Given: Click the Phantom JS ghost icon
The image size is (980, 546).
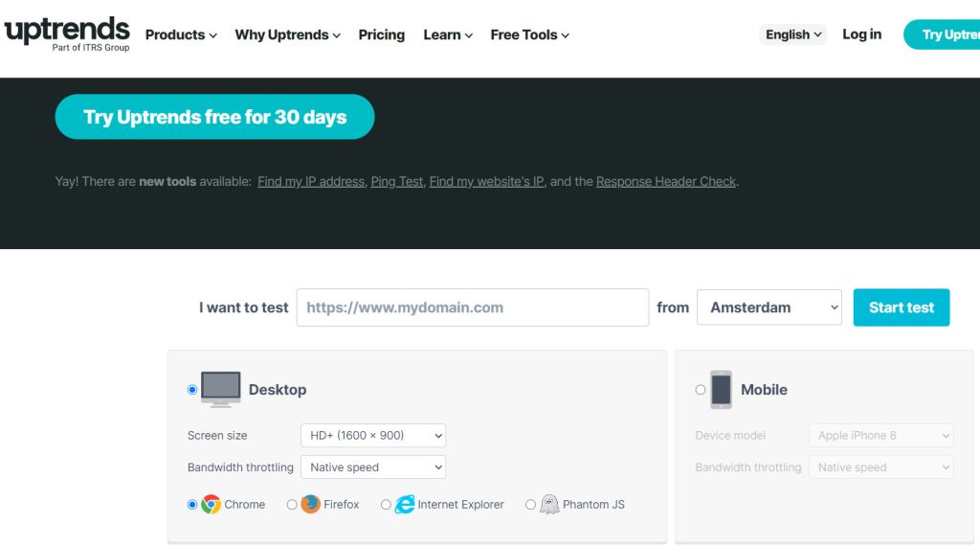Looking at the screenshot, I should 549,504.
